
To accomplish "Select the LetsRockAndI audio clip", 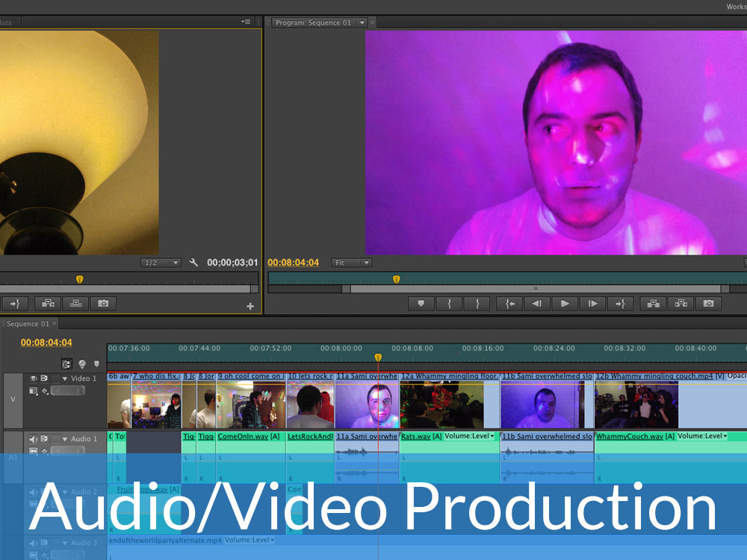I will 311,457.
